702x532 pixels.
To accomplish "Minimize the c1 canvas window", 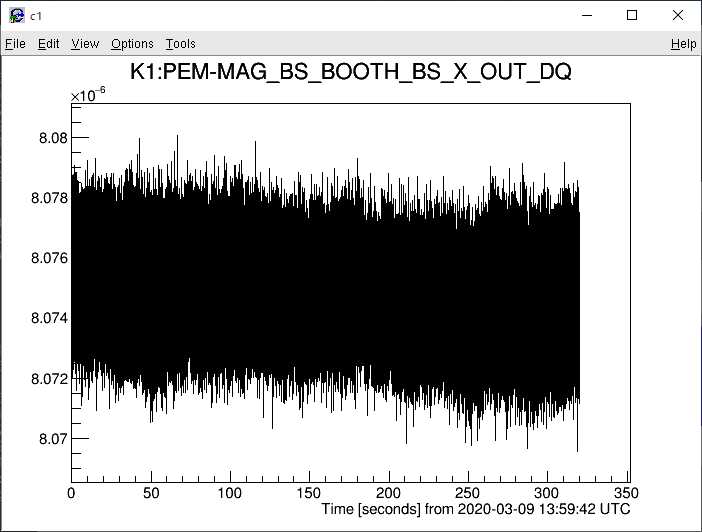I will (x=585, y=15).
